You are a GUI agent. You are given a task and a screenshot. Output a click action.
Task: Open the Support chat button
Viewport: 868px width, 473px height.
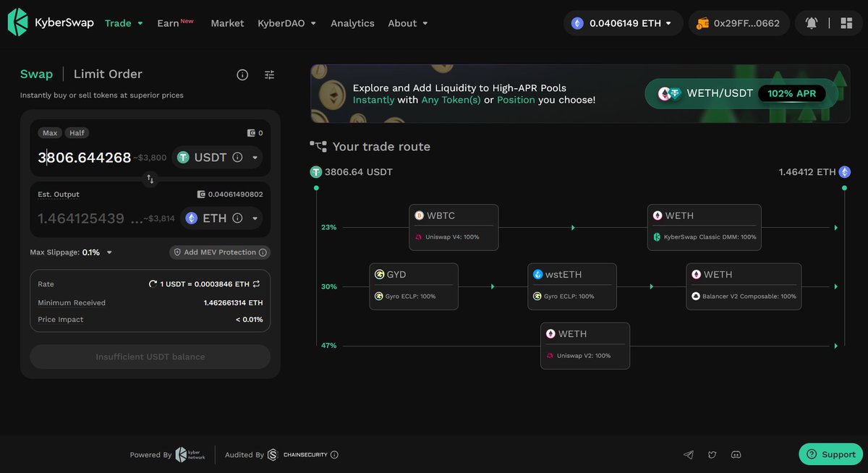coord(830,454)
